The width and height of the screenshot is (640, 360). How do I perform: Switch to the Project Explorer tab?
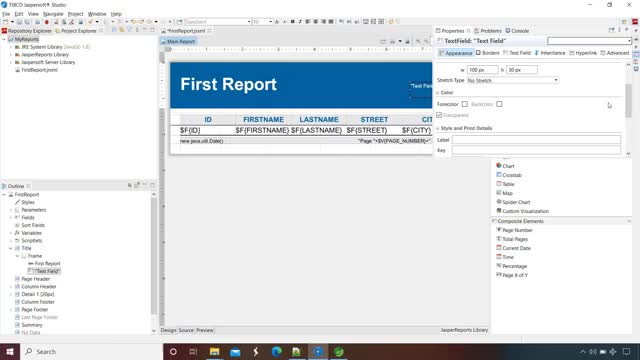(x=76, y=31)
